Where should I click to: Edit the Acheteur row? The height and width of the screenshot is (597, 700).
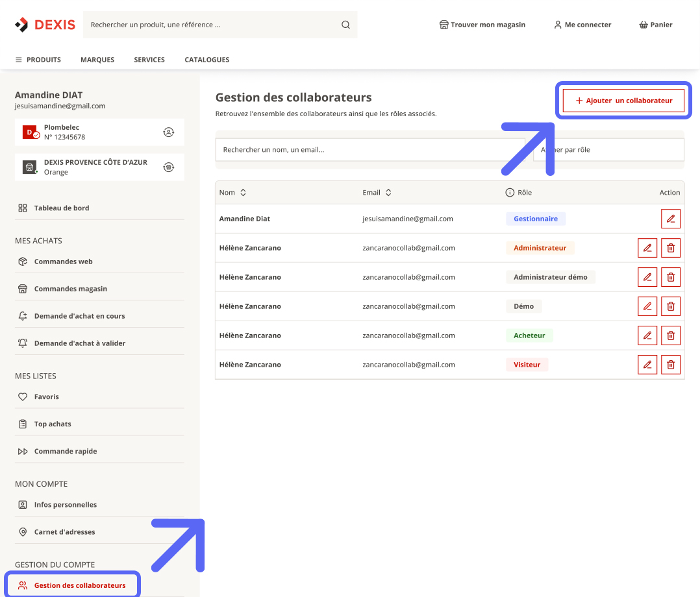(x=647, y=335)
